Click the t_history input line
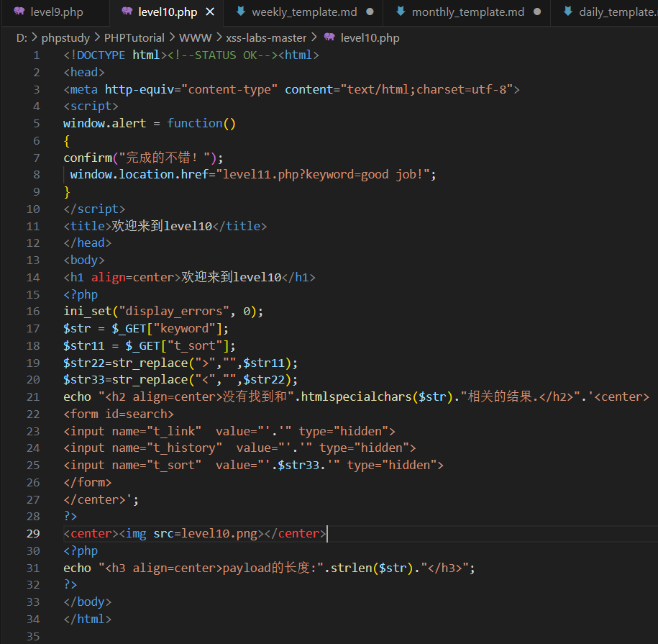This screenshot has height=644, width=658. tap(239, 448)
